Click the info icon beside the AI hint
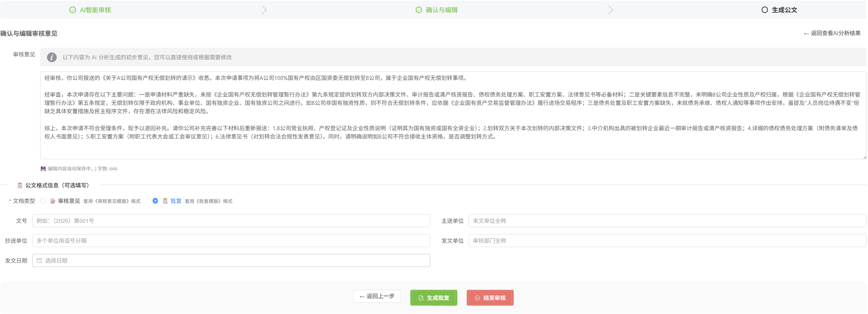Screen dimensions: 868x314 click(x=52, y=57)
